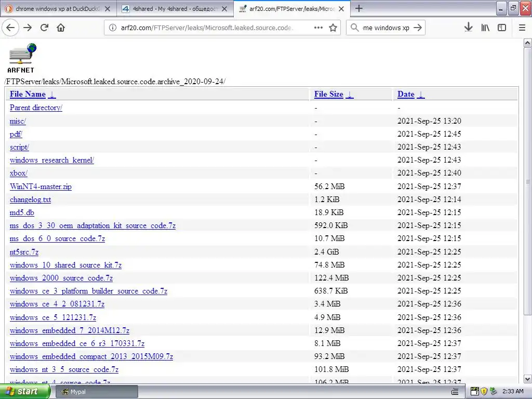
Task: Download md5.db file
Action: [22, 212]
